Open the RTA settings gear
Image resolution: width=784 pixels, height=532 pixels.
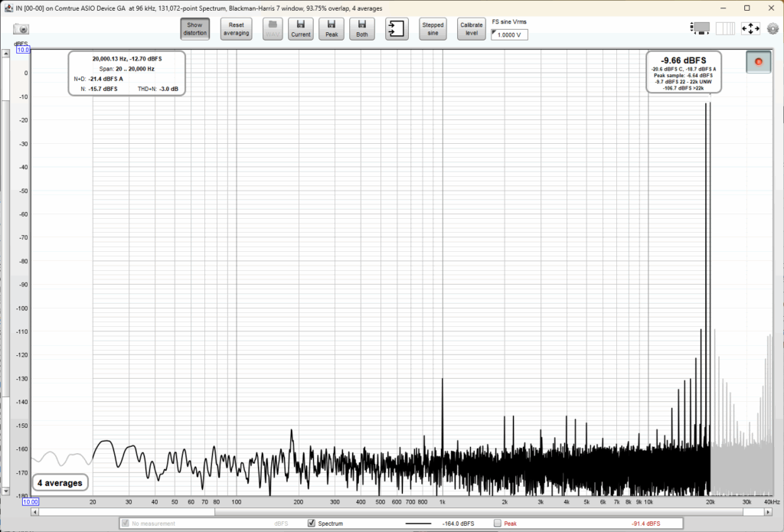[x=773, y=28]
